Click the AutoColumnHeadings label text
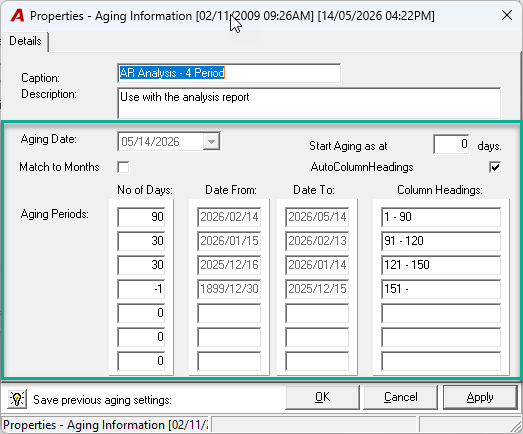The width and height of the screenshot is (523, 434). [362, 167]
